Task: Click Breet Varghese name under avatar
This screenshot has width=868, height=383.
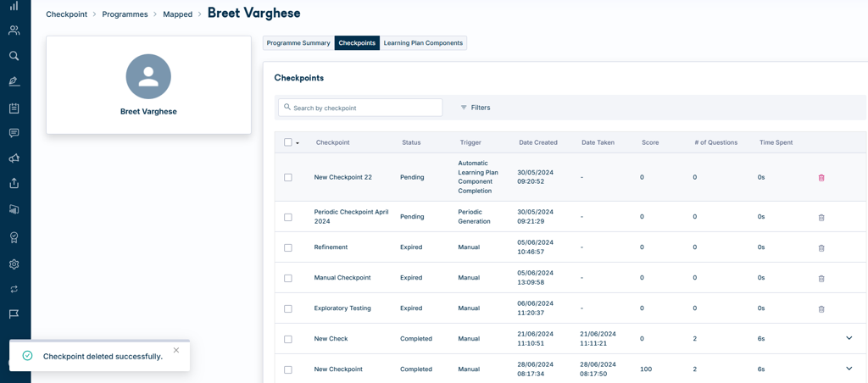Action: click(x=148, y=111)
